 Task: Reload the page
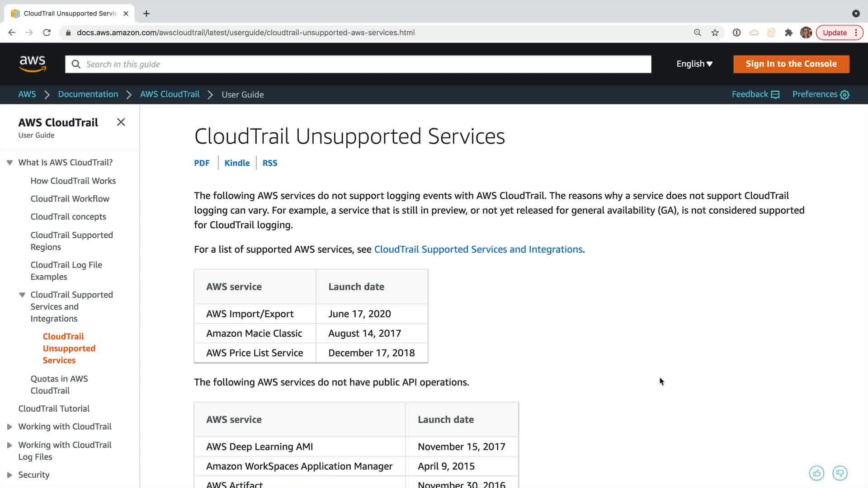click(47, 33)
